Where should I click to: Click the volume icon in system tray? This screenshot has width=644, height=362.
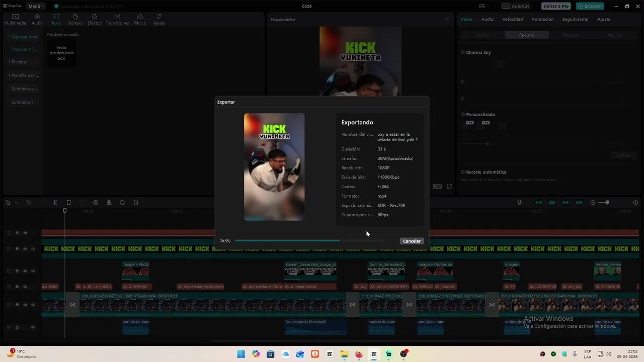[x=608, y=354]
